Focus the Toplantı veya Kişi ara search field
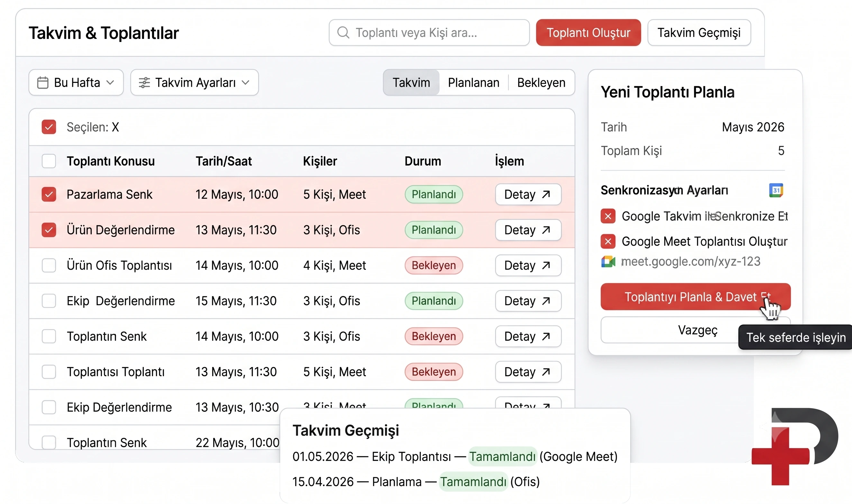This screenshot has height=504, width=852. (x=429, y=32)
